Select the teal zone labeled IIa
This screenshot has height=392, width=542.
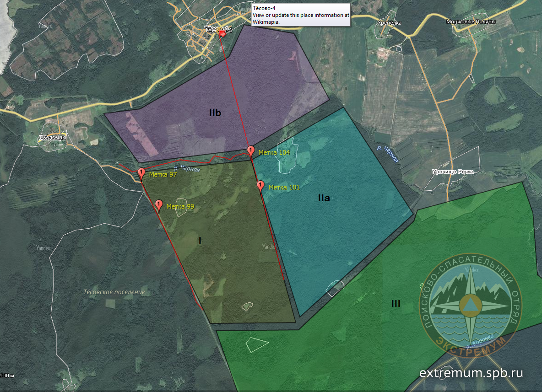pos(324,198)
